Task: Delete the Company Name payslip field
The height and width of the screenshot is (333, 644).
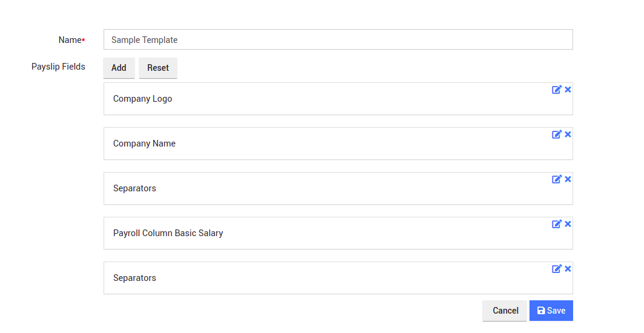Action: pyautogui.click(x=568, y=134)
